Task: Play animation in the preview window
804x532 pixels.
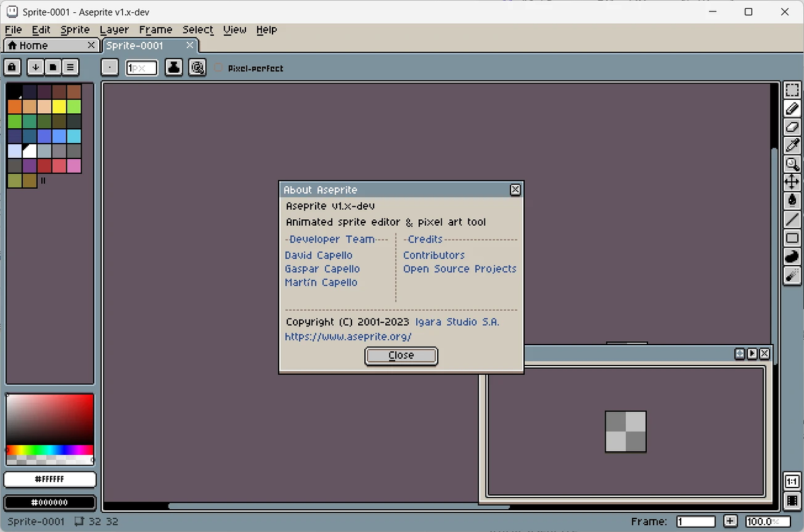Action: point(752,353)
